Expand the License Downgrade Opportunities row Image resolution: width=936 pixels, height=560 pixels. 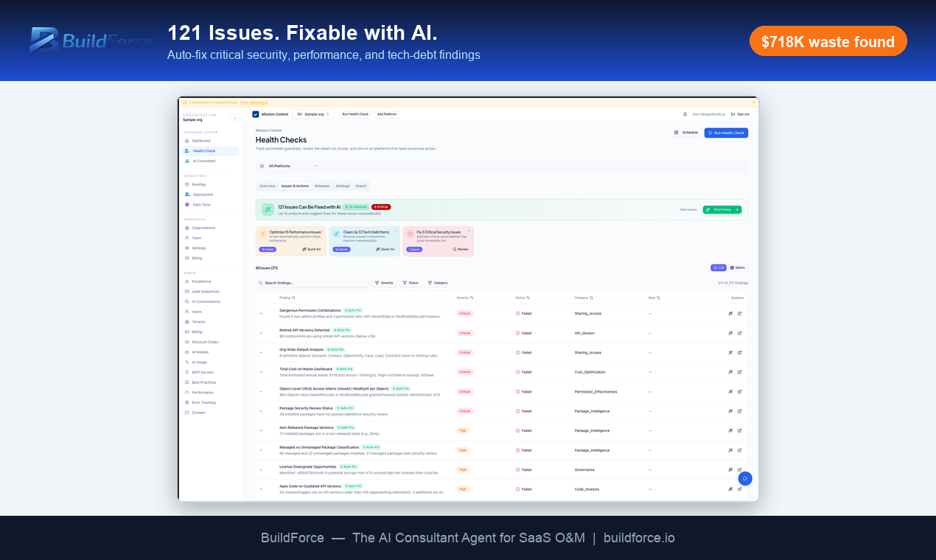261,469
